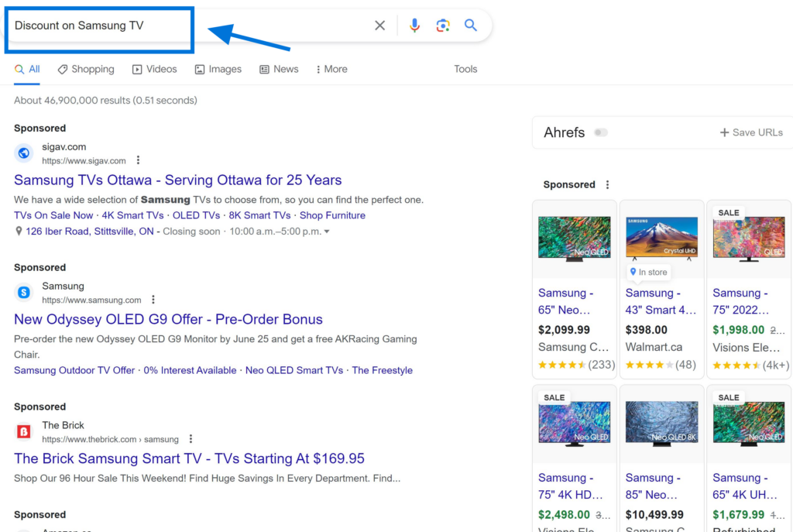Click The Brick red favicon
The width and height of the screenshot is (793, 532).
point(23,431)
